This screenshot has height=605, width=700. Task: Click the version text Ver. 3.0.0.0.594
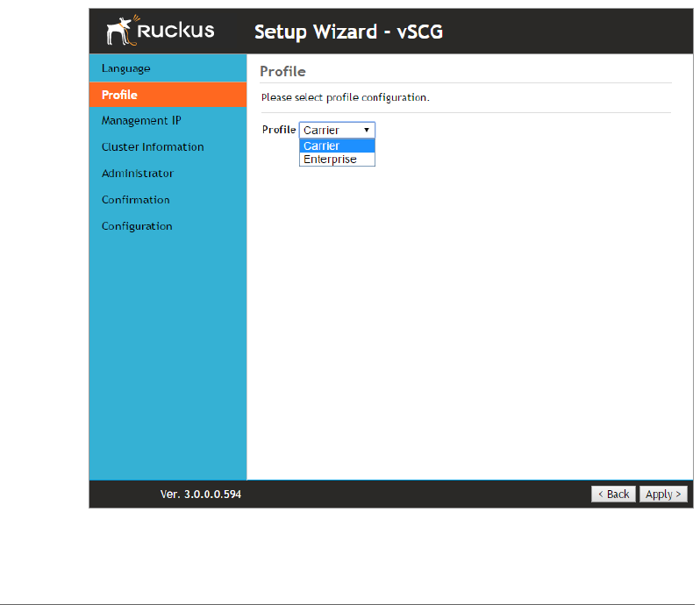point(201,494)
